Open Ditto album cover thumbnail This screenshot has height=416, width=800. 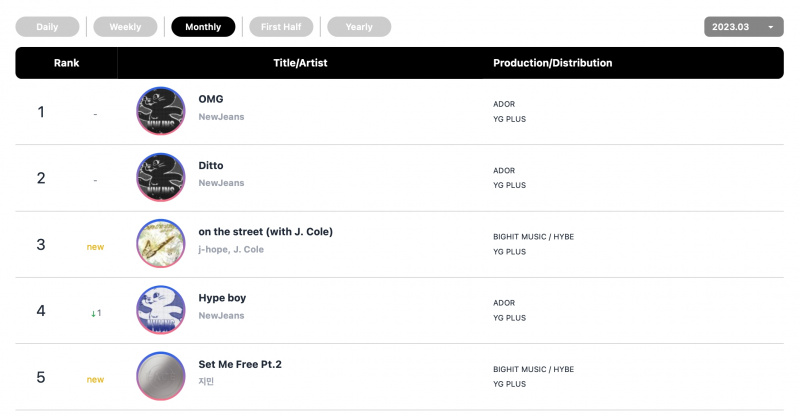(x=161, y=177)
